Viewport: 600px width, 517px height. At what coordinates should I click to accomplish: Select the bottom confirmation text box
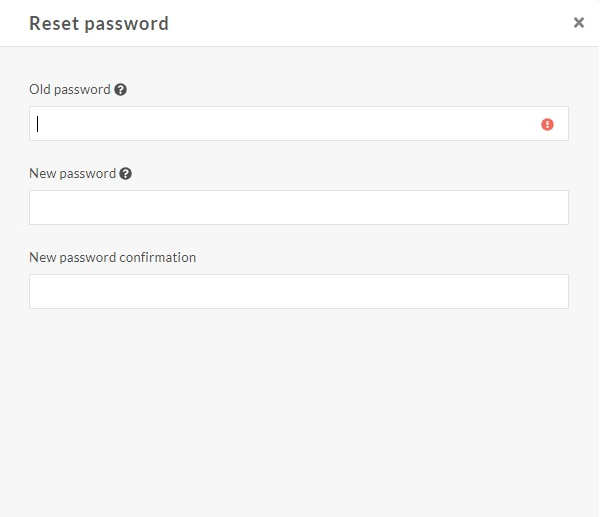[299, 291]
